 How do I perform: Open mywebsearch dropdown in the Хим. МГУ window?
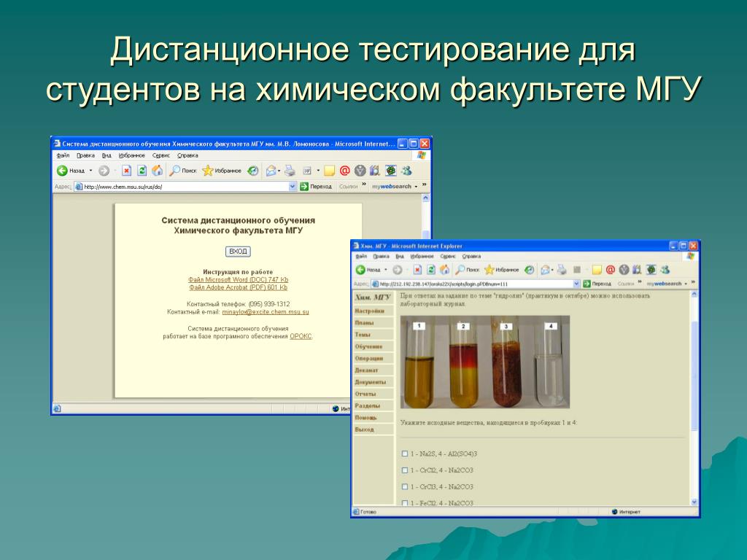(x=686, y=284)
